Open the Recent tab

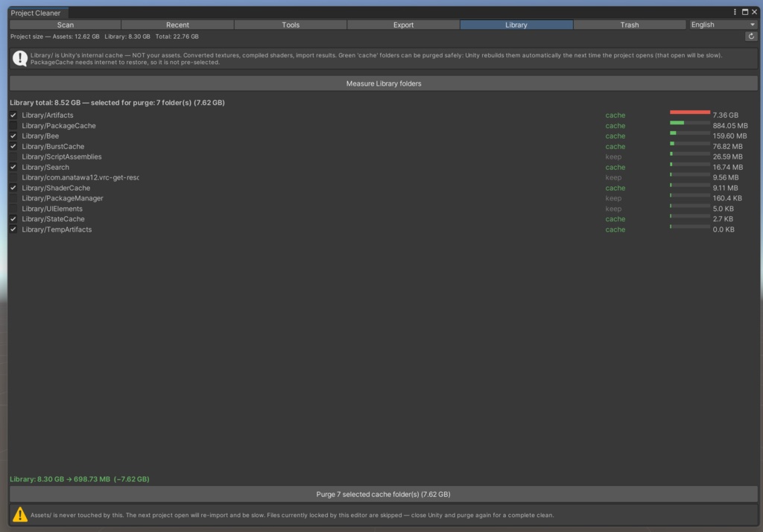(x=177, y=25)
